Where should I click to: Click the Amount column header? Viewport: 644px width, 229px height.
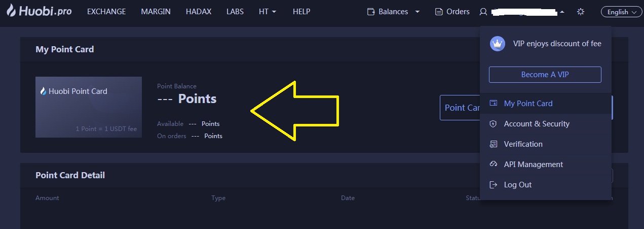tap(47, 198)
